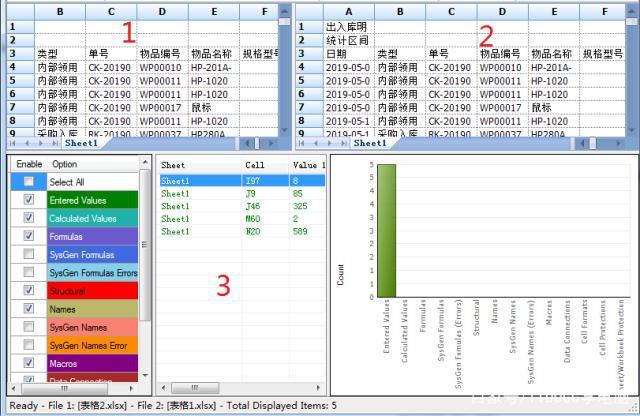Click the options list scroll-right arrow
The image size is (640, 416).
tap(131, 388)
